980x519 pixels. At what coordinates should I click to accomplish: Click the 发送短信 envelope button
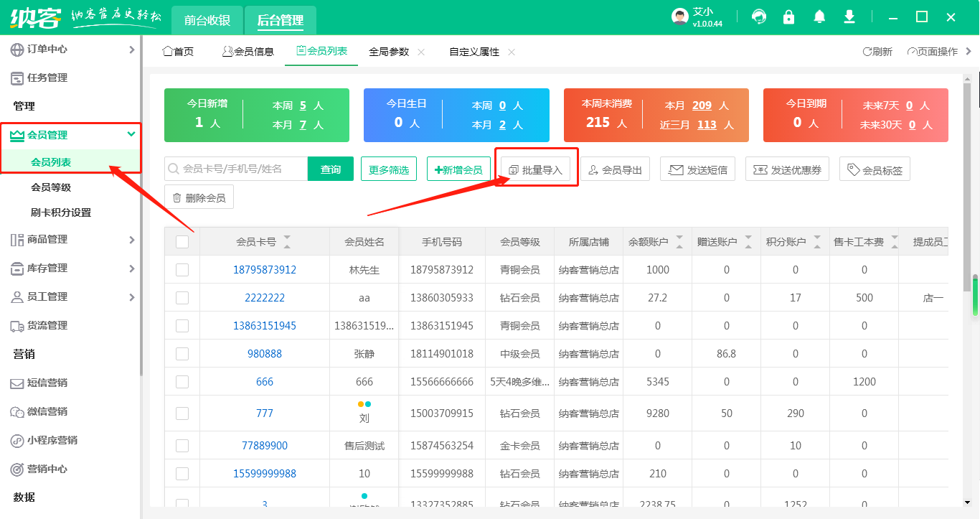tap(697, 169)
